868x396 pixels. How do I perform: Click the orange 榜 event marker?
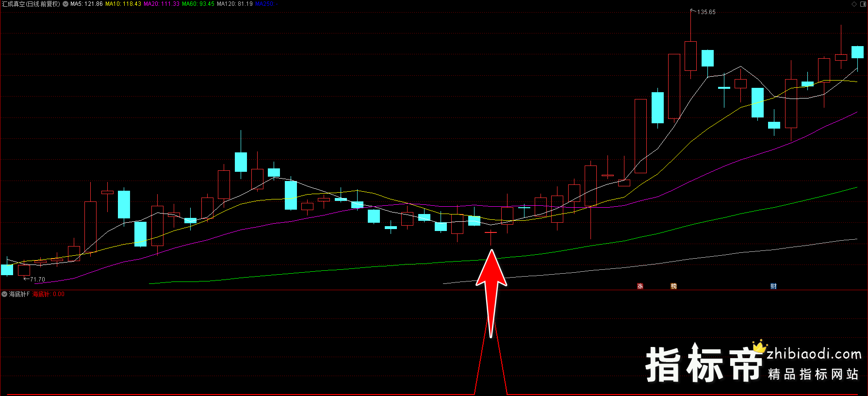[x=673, y=286]
